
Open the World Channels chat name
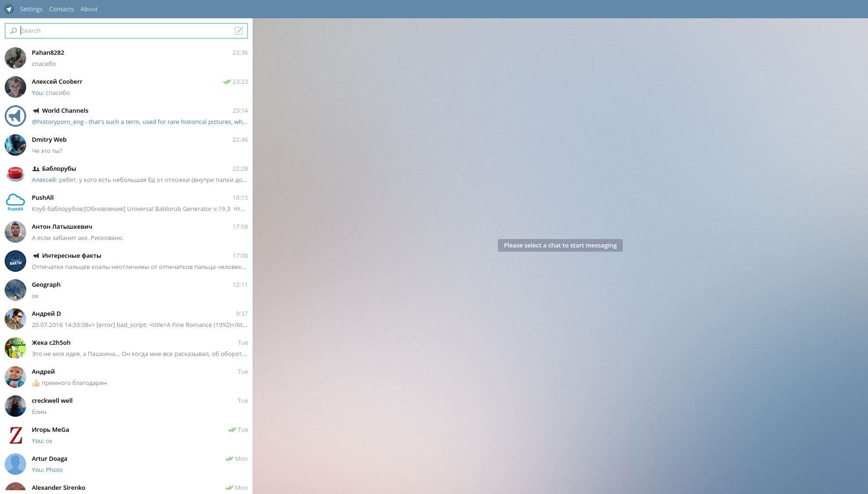click(65, 111)
